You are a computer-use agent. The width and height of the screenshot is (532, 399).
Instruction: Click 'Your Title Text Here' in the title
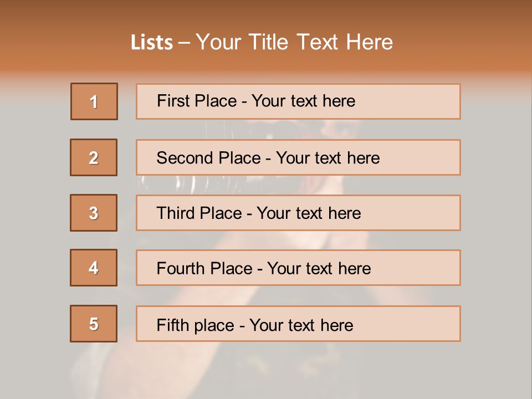tap(294, 43)
